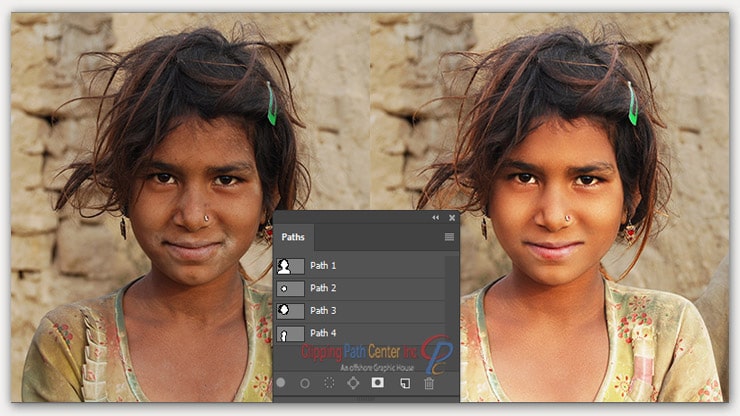Click the Path 1 thumbnail
740x416 pixels.
(x=289, y=265)
